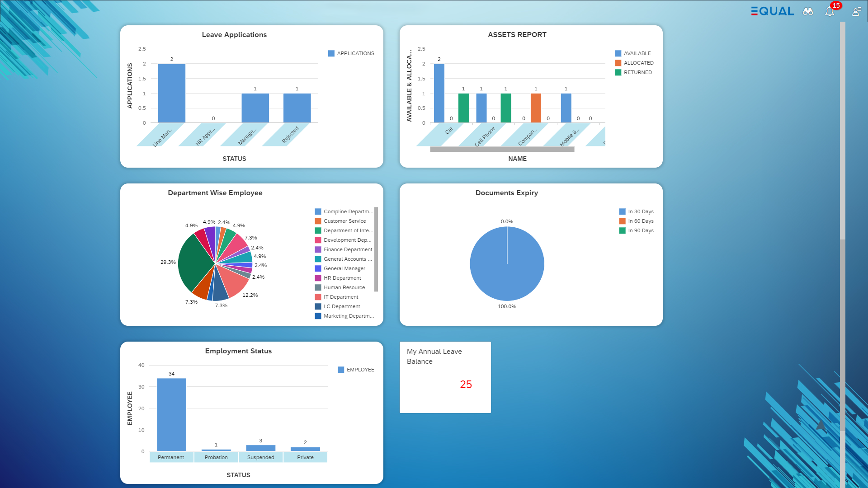Open My Annual Leave Balance tile
The height and width of the screenshot is (488, 868).
click(445, 377)
